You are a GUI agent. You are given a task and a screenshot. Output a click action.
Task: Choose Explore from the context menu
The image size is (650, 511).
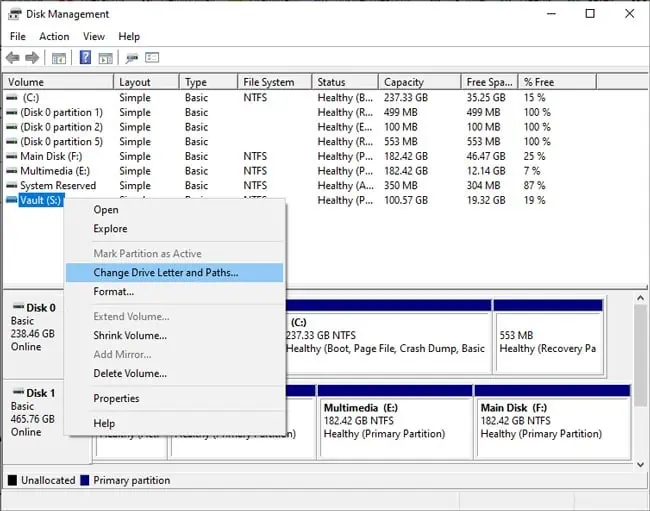(175, 228)
